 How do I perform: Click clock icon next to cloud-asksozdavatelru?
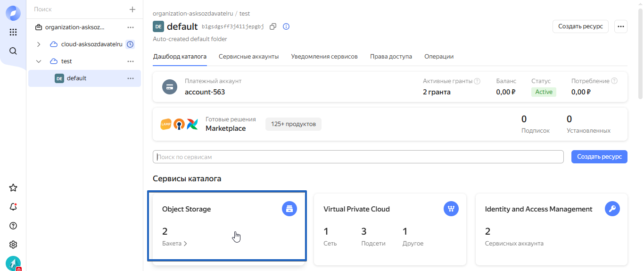[x=131, y=44]
